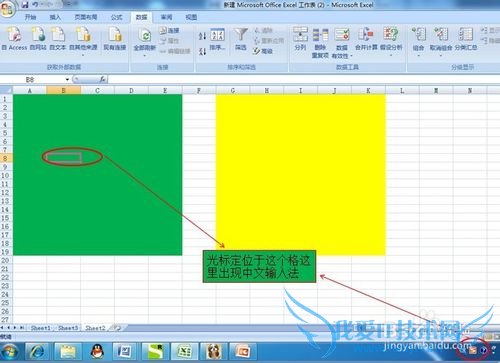Open QQ penguin from taskbar
This screenshot has width=500, height=363.
click(x=97, y=352)
